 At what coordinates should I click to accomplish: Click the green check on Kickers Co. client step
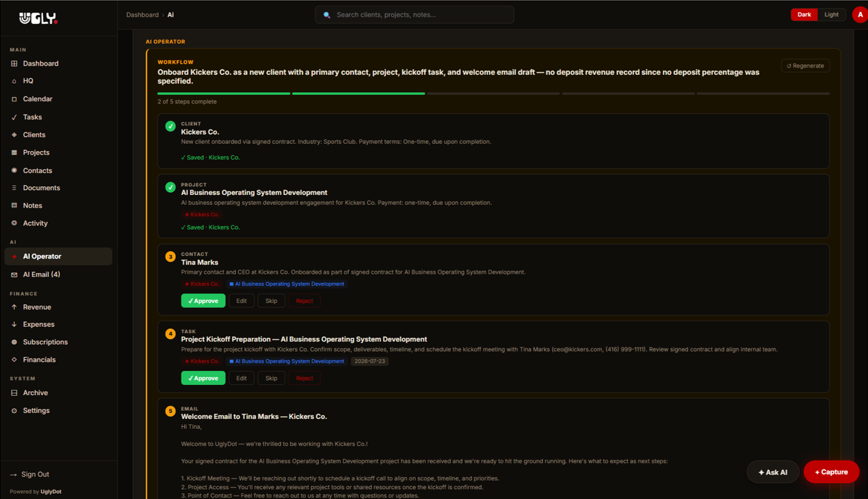[x=170, y=126]
